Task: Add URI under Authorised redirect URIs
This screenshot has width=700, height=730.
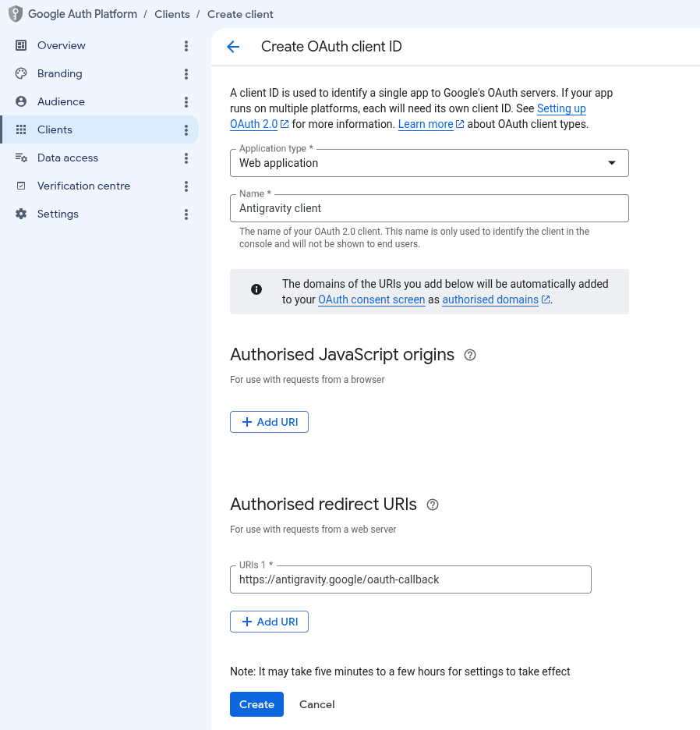Action: pos(269,622)
